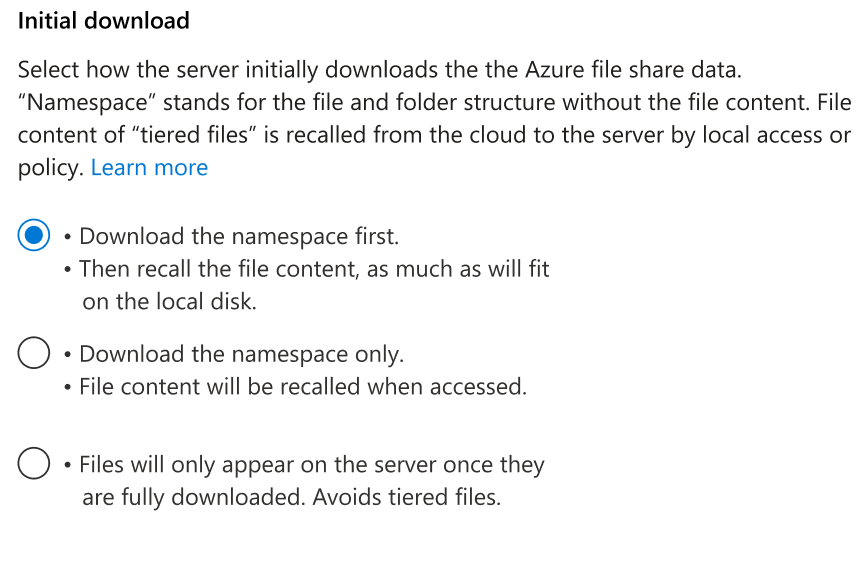Click the bullet dot before 'File content will'
Image resolution: width=864 pixels, height=572 pixels.
coord(67,387)
